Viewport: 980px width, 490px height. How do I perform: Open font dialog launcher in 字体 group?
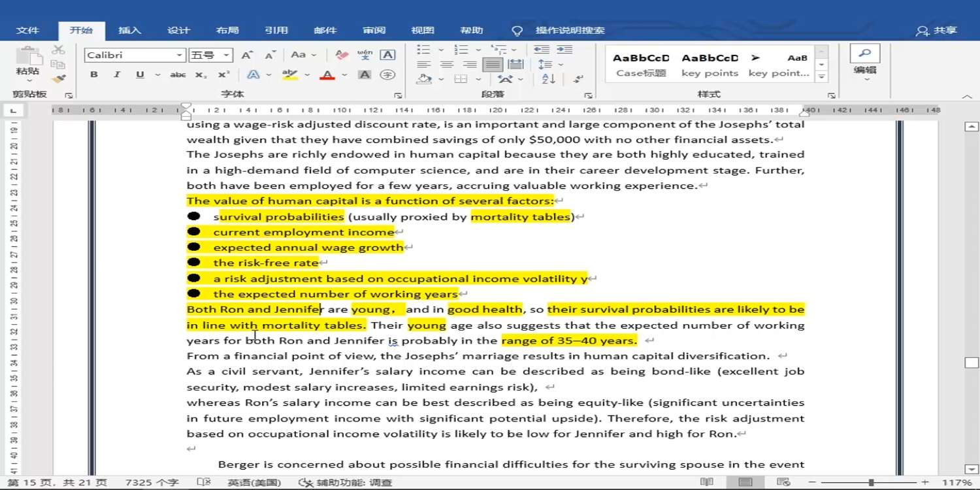[x=398, y=95]
